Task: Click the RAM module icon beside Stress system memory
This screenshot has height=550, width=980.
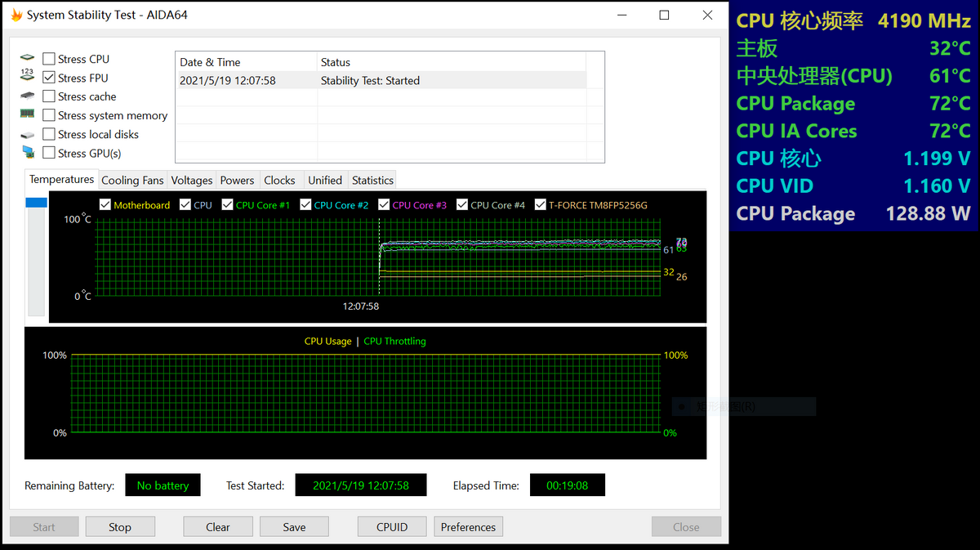Action: [x=28, y=115]
